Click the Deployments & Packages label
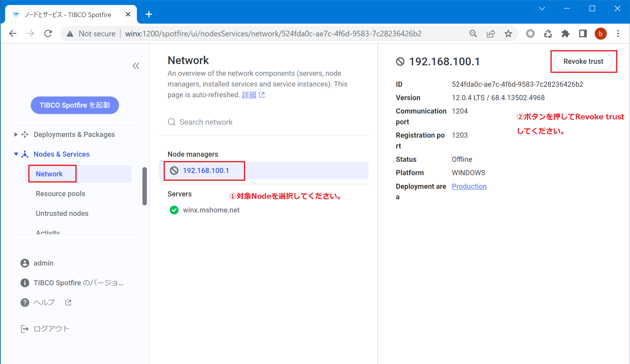This screenshot has width=630, height=364. [74, 134]
